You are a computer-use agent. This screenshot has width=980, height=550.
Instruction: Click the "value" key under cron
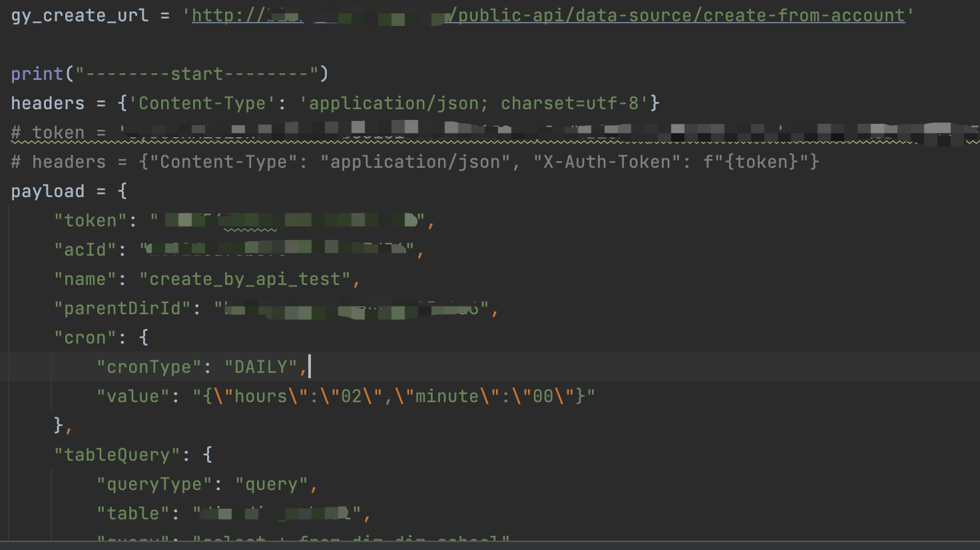click(132, 396)
